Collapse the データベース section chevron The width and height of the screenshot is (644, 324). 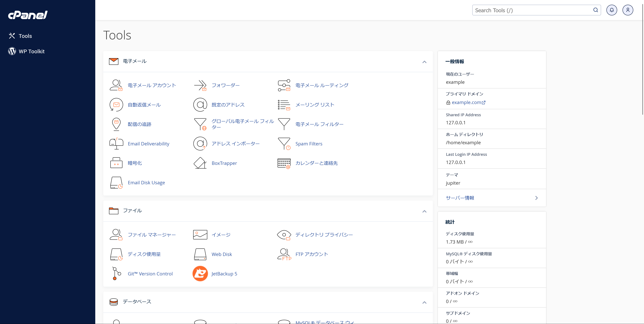[424, 302]
